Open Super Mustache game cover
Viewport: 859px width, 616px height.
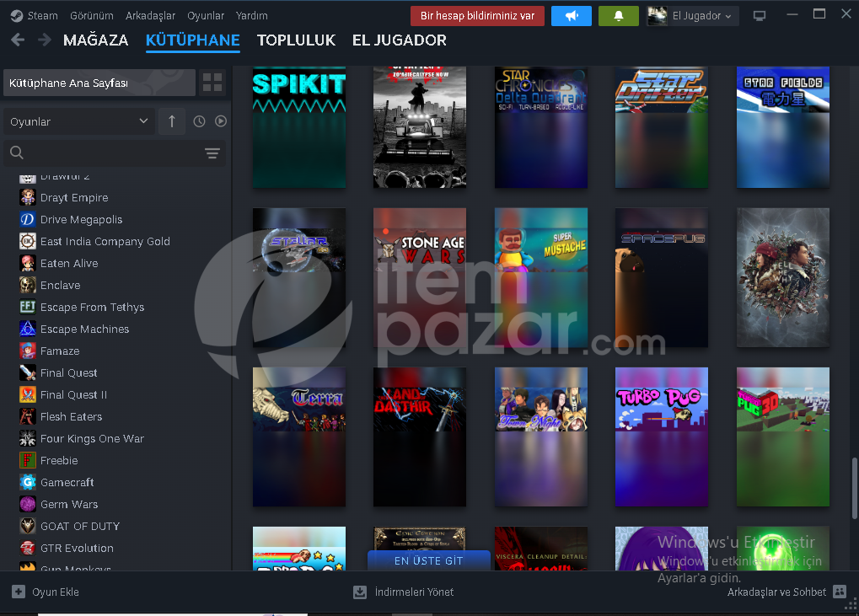coord(540,277)
